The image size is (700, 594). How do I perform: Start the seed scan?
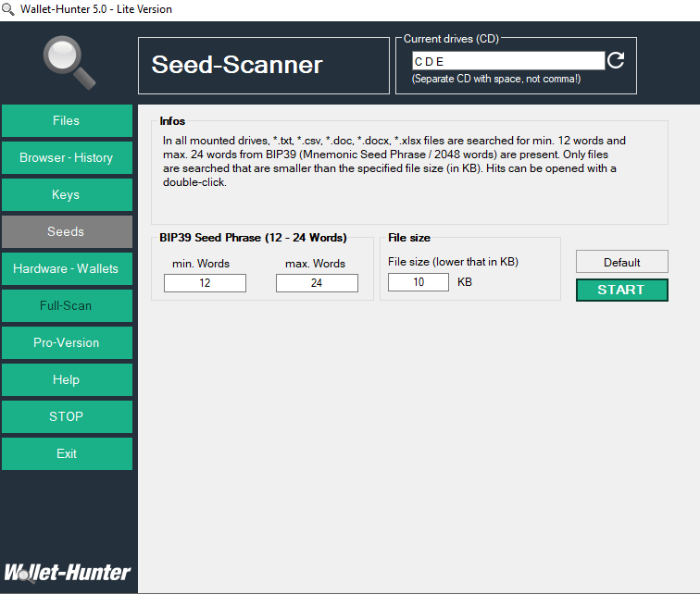622,290
